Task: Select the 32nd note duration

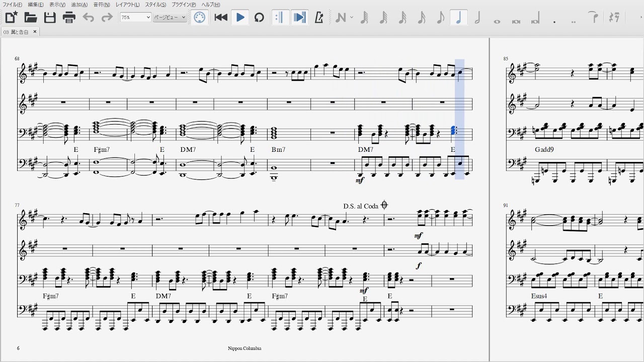Action: coord(403,18)
